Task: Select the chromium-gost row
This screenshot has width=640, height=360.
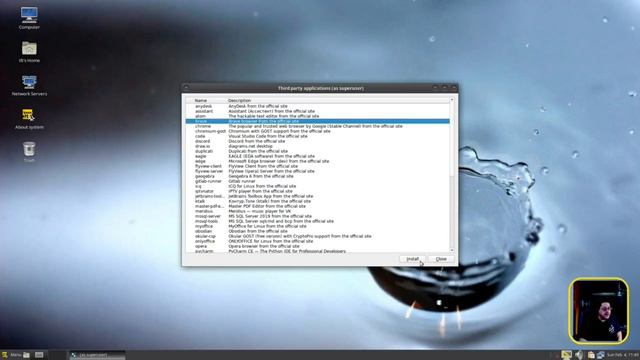Action: point(318,131)
